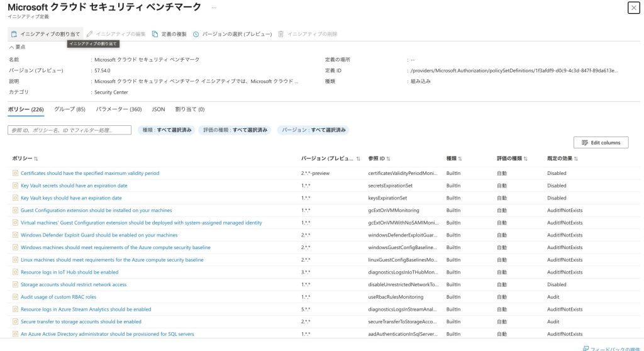Viewport: 644px width, 351px height.
Task: Switch to グループ (85) tab
Action: click(69, 109)
